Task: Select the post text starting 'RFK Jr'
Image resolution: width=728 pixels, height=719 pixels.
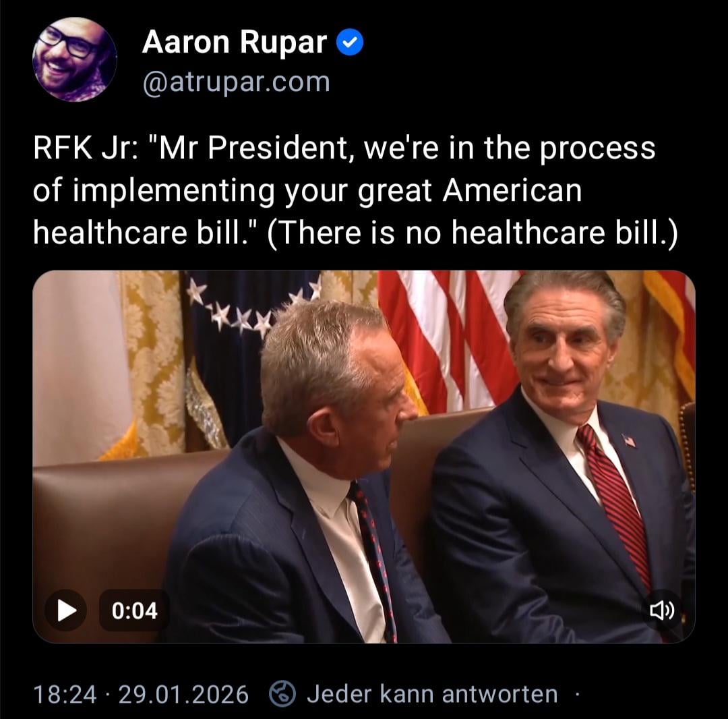Action: (355, 190)
